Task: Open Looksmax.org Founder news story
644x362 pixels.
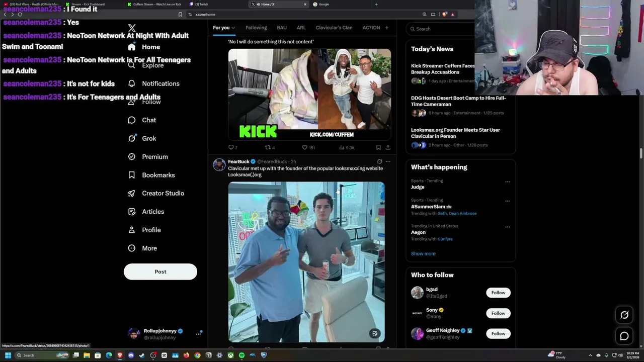Action: click(x=455, y=133)
